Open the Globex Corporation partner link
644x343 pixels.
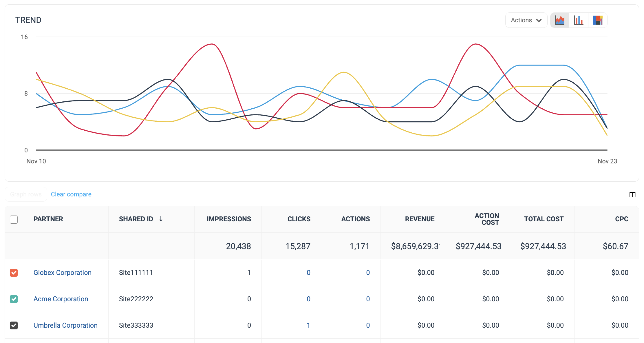63,273
